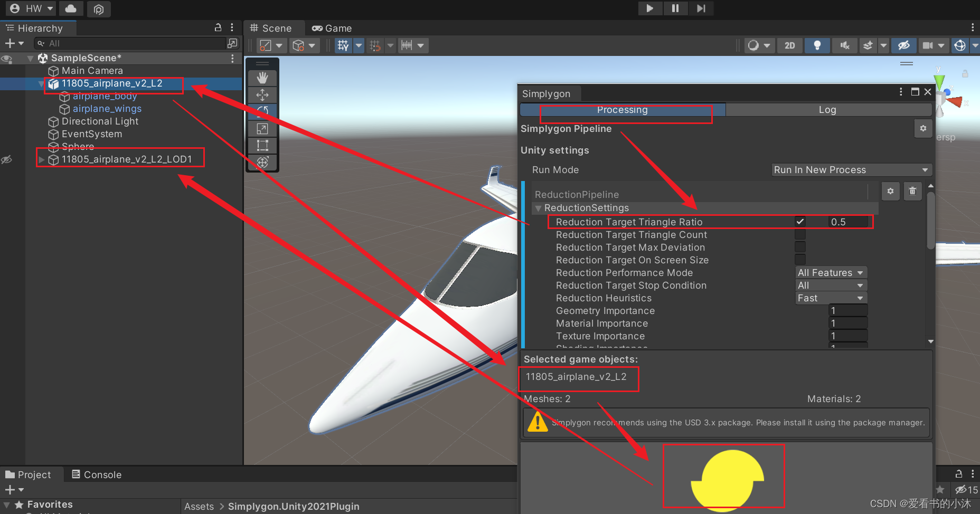
Task: Open the grid visibility options dropdown
Action: coord(359,46)
